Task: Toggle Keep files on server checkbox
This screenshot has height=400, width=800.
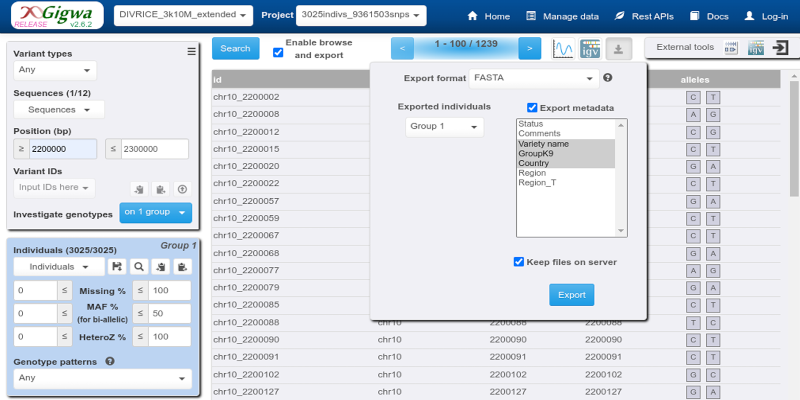Action: pos(518,262)
